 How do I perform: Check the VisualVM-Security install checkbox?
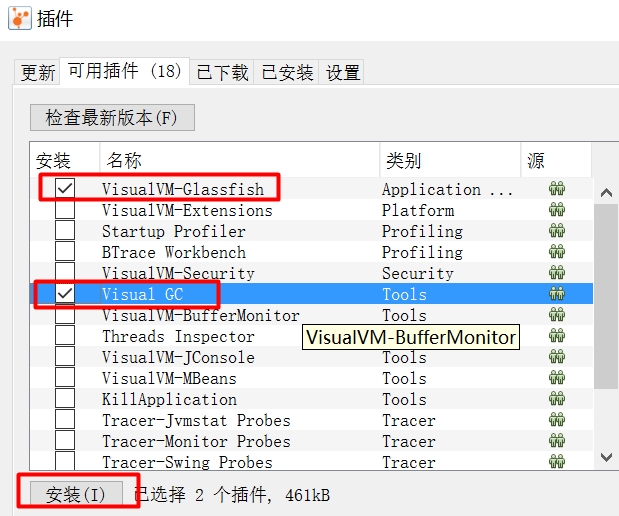tap(65, 272)
